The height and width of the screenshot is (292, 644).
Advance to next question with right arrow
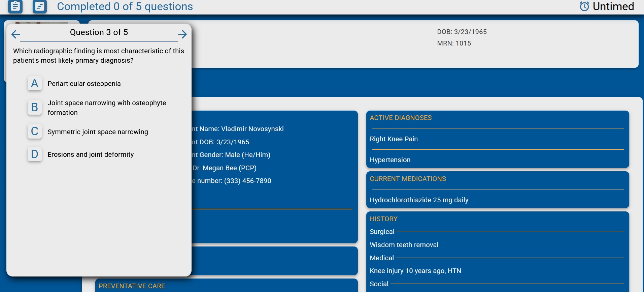tap(182, 34)
